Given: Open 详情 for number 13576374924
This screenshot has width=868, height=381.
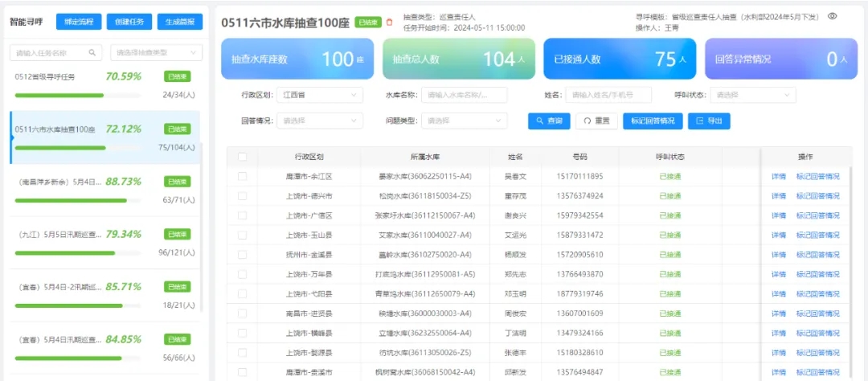Looking at the screenshot, I should 778,196.
